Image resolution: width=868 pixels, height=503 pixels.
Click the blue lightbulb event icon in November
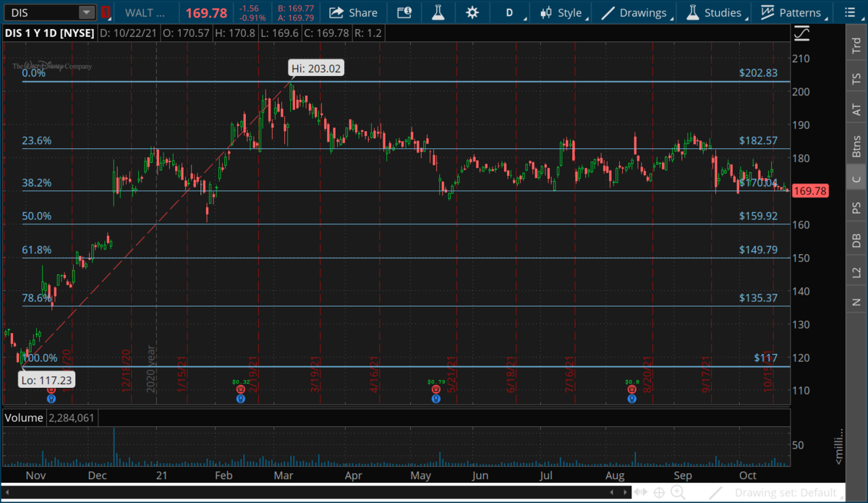pyautogui.click(x=51, y=398)
